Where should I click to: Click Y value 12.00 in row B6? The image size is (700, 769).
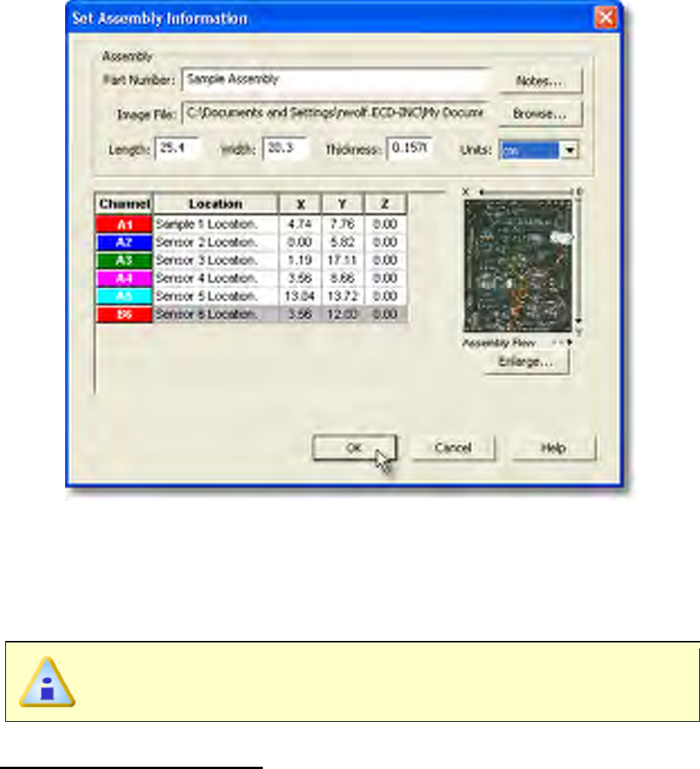[343, 314]
